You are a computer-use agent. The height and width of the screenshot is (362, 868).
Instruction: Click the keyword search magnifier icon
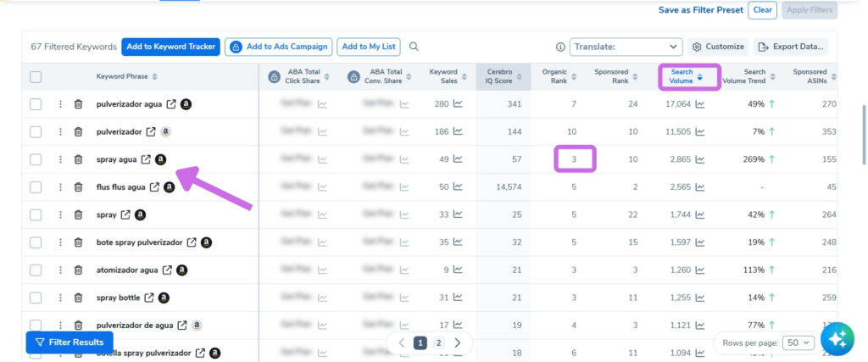tap(414, 47)
